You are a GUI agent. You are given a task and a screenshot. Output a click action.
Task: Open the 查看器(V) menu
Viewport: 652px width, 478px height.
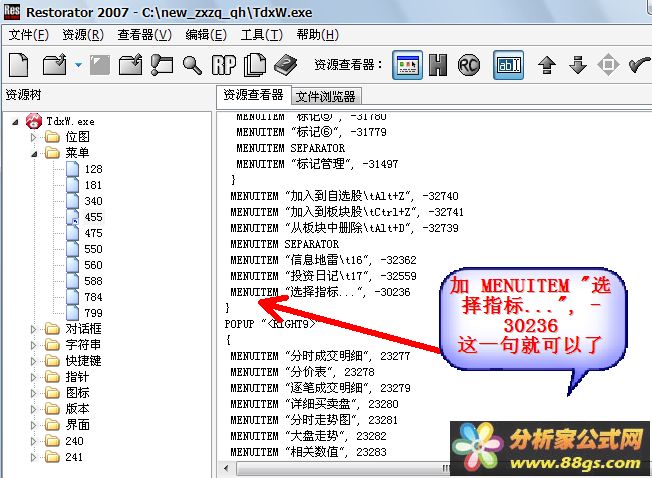pos(144,34)
